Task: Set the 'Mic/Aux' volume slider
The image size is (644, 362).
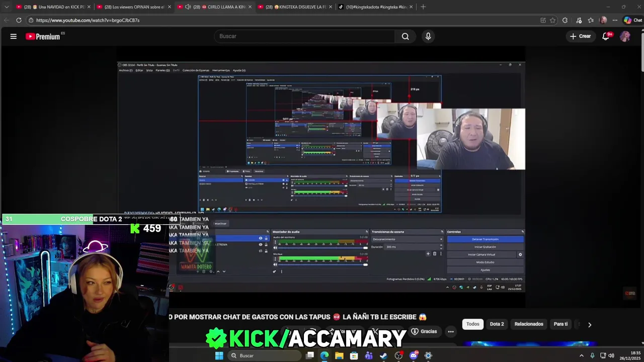Action: pyautogui.click(x=323, y=265)
